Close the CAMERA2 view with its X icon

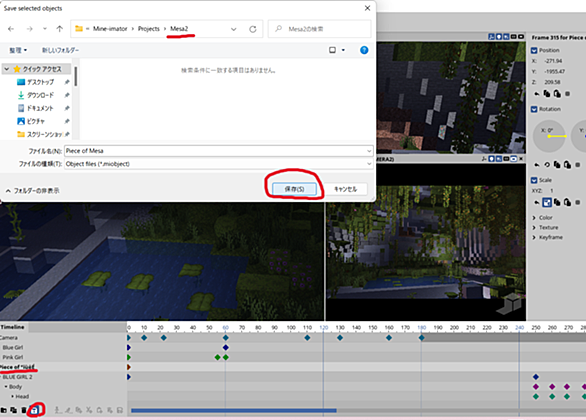coord(521,159)
